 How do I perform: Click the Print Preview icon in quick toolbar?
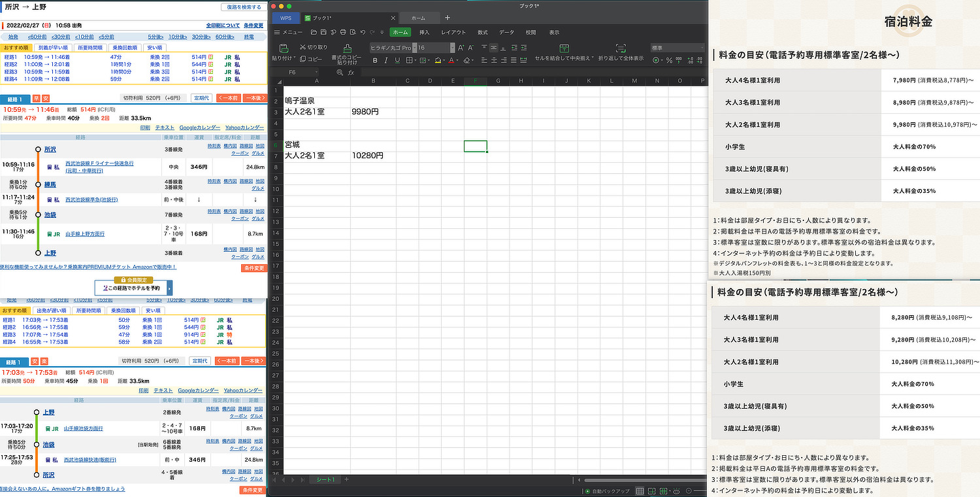point(353,32)
